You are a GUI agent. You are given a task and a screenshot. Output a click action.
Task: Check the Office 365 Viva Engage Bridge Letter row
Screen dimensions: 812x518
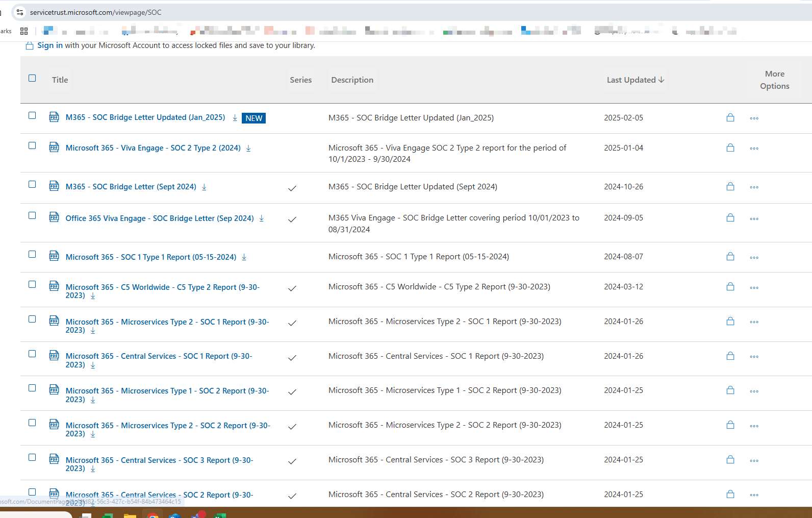[32, 215]
